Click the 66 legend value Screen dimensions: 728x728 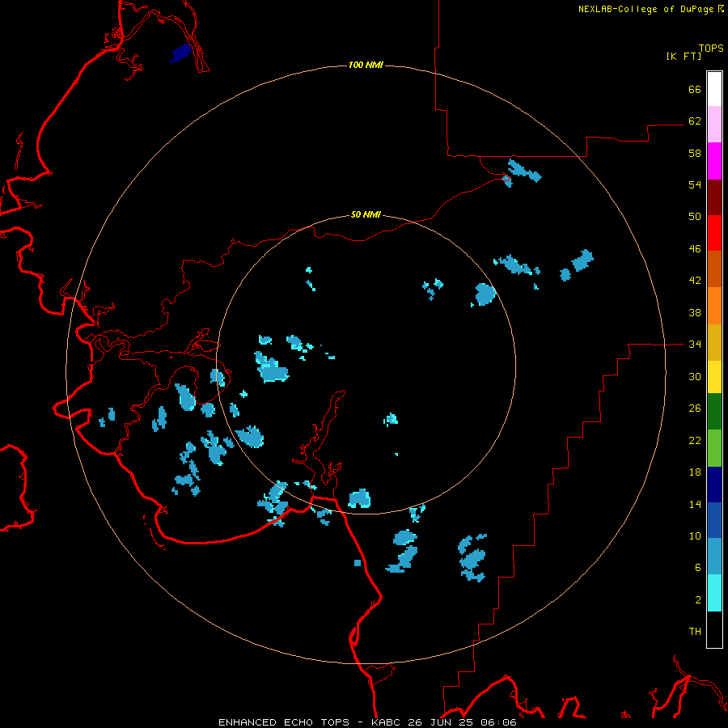tap(695, 89)
